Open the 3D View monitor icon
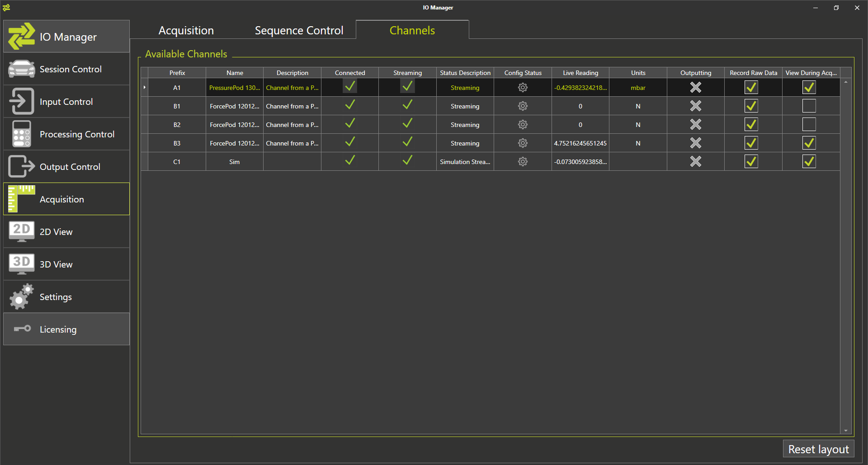Viewport: 868px width, 465px height. click(x=21, y=264)
